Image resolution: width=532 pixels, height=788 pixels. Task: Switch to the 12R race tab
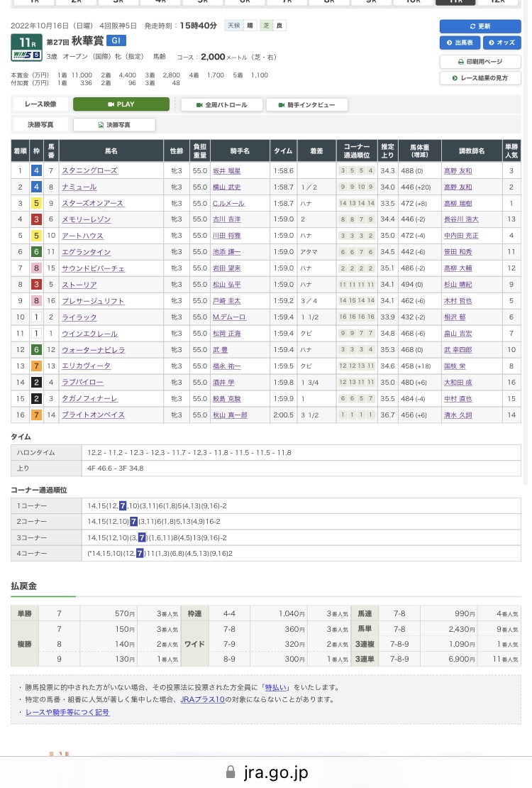(x=497, y=1)
